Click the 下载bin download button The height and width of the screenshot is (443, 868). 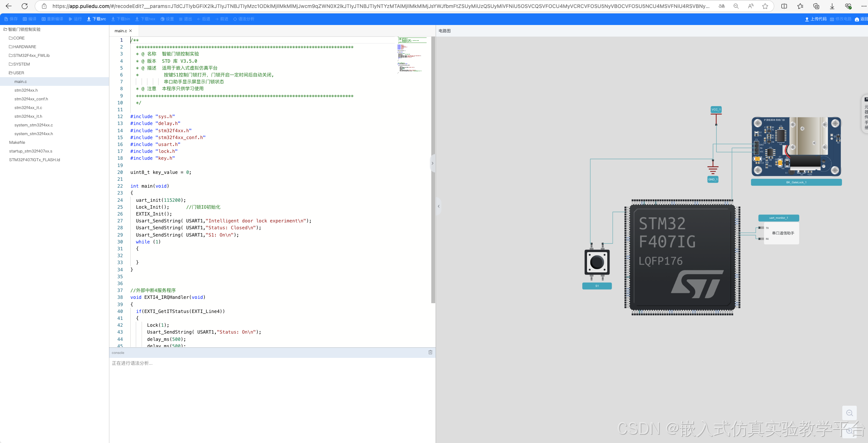(x=121, y=19)
